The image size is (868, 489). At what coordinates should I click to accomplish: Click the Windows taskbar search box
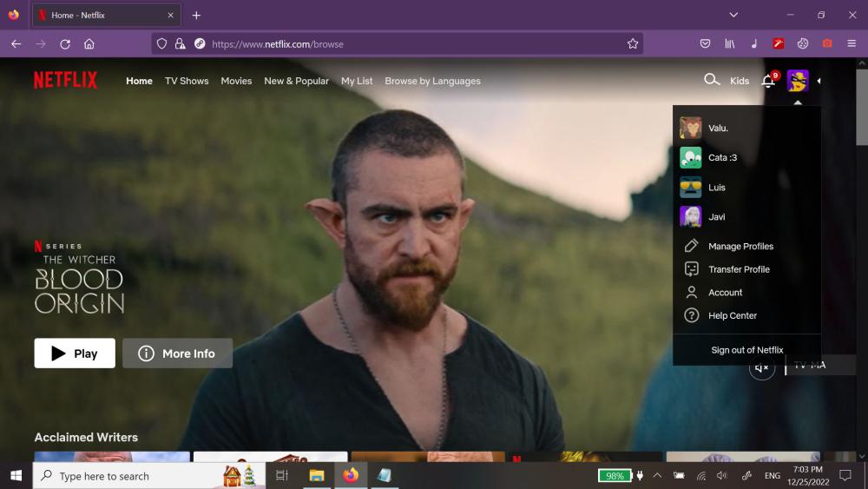(130, 476)
